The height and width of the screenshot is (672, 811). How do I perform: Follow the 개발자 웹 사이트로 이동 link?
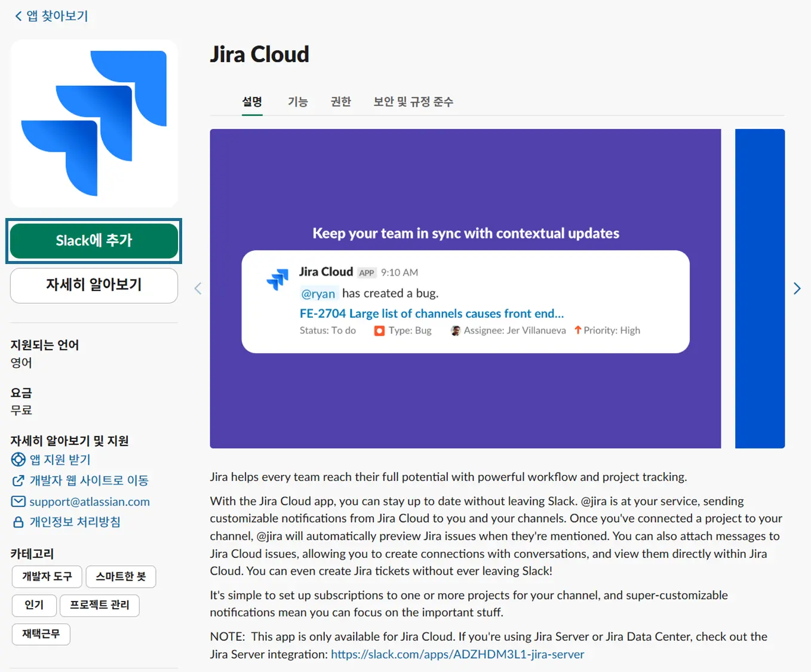90,480
